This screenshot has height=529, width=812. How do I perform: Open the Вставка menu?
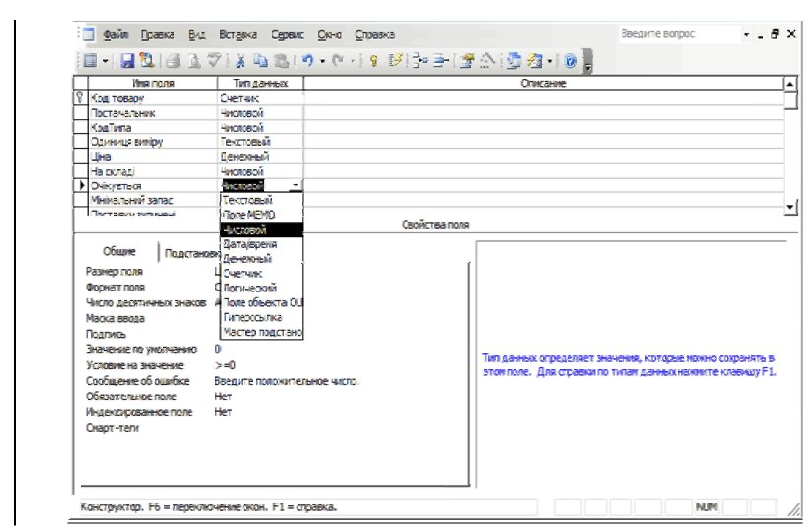coord(238,34)
